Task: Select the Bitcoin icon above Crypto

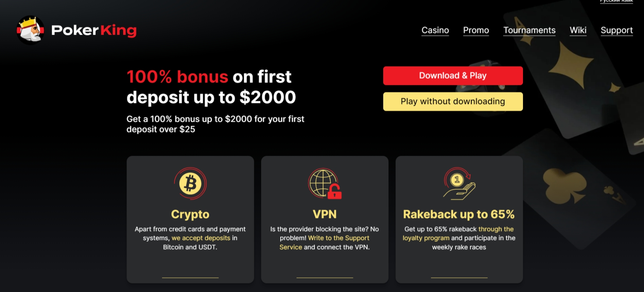Action: [x=190, y=184]
